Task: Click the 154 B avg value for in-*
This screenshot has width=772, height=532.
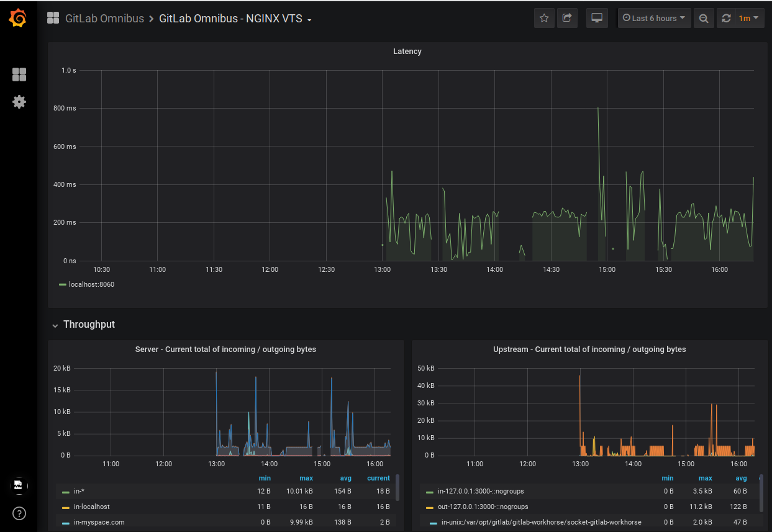Action: [x=342, y=492]
